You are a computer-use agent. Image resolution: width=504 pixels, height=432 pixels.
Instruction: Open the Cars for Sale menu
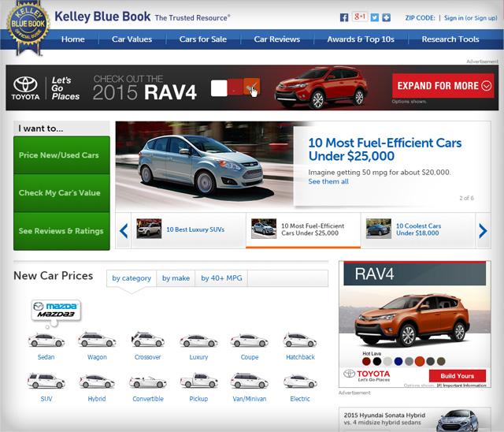(x=203, y=39)
